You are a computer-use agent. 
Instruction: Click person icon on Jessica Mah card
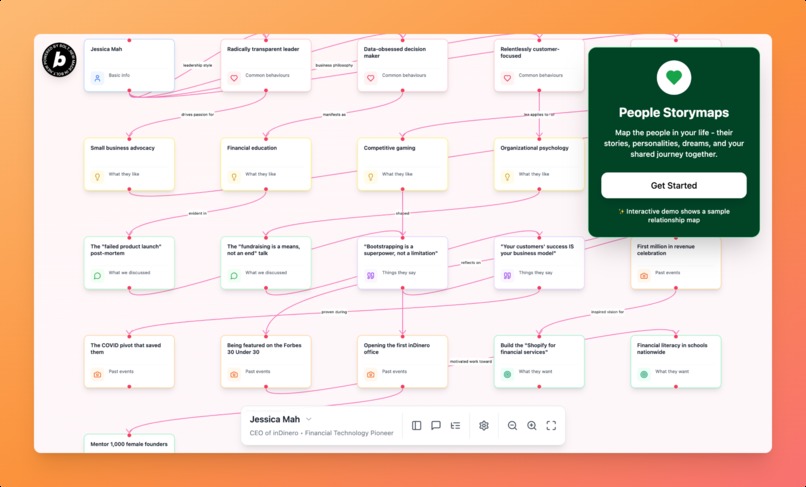97,78
